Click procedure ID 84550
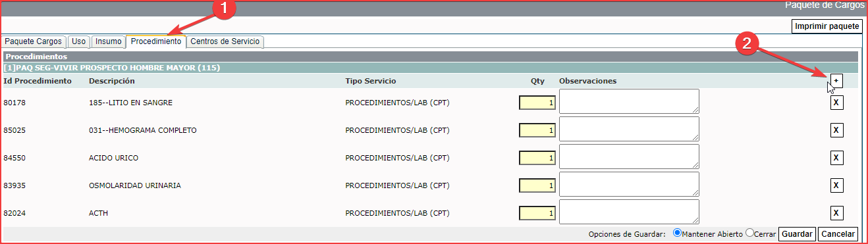868x244 pixels. [14, 158]
